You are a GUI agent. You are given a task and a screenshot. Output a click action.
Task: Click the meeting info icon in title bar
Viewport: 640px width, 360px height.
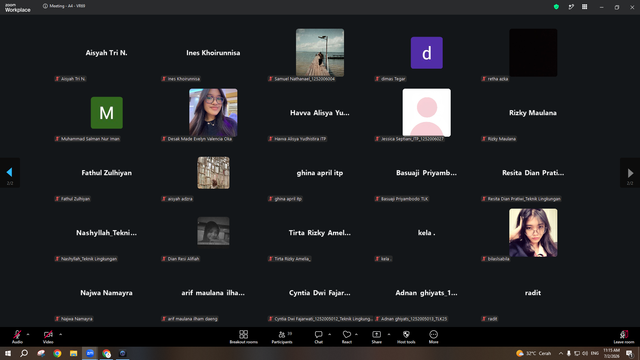point(45,6)
